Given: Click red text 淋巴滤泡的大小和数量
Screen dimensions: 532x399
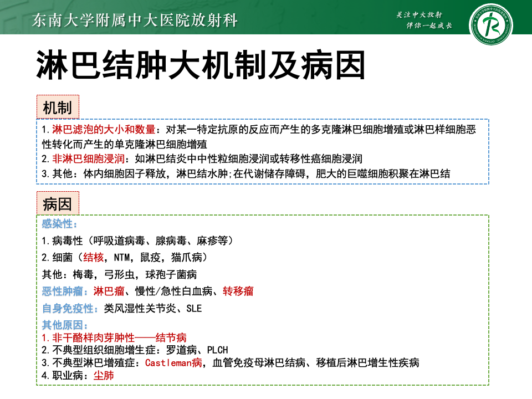Looking at the screenshot, I should 104,129.
